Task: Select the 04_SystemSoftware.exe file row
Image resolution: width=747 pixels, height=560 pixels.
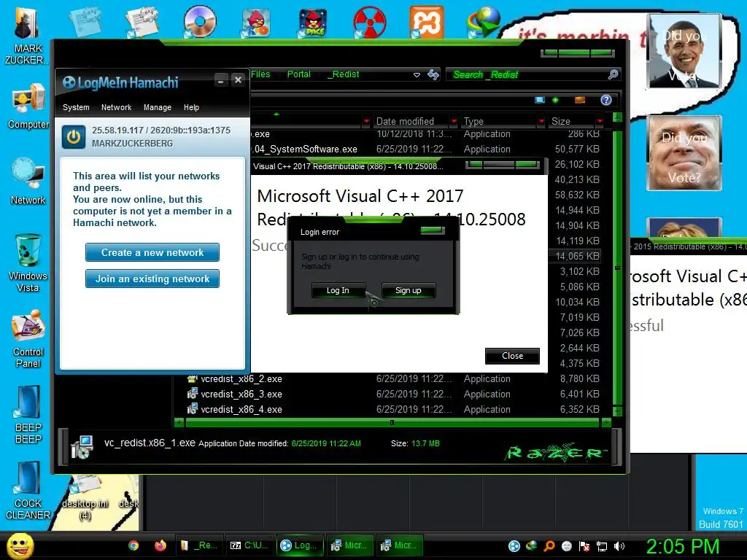Action: point(426,149)
